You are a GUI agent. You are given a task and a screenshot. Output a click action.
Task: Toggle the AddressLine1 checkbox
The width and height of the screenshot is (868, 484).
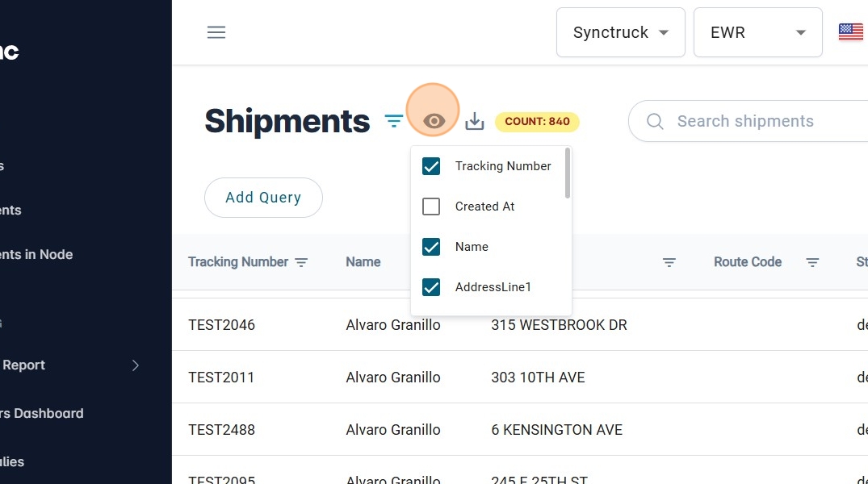point(431,287)
